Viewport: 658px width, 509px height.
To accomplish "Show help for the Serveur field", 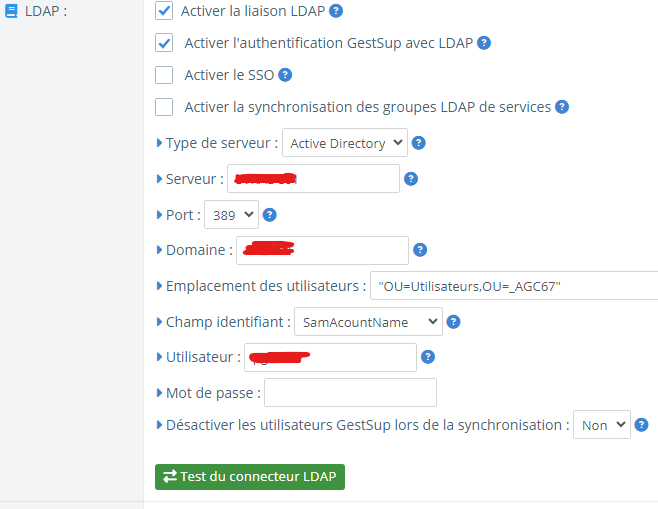I will pyautogui.click(x=410, y=179).
